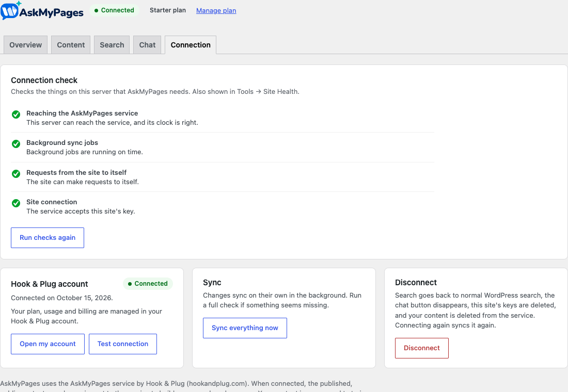
Task: Click The site can make requests to itself text
Action: click(x=83, y=182)
